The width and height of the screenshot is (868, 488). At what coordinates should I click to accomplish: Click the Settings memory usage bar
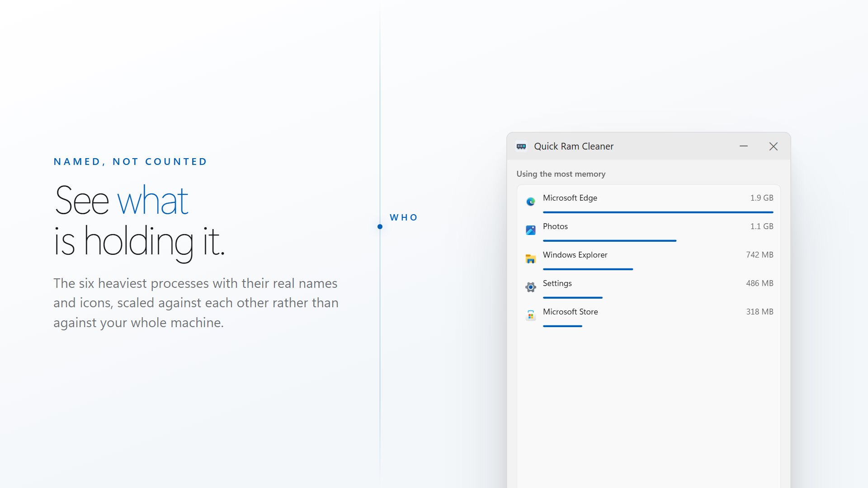point(573,298)
